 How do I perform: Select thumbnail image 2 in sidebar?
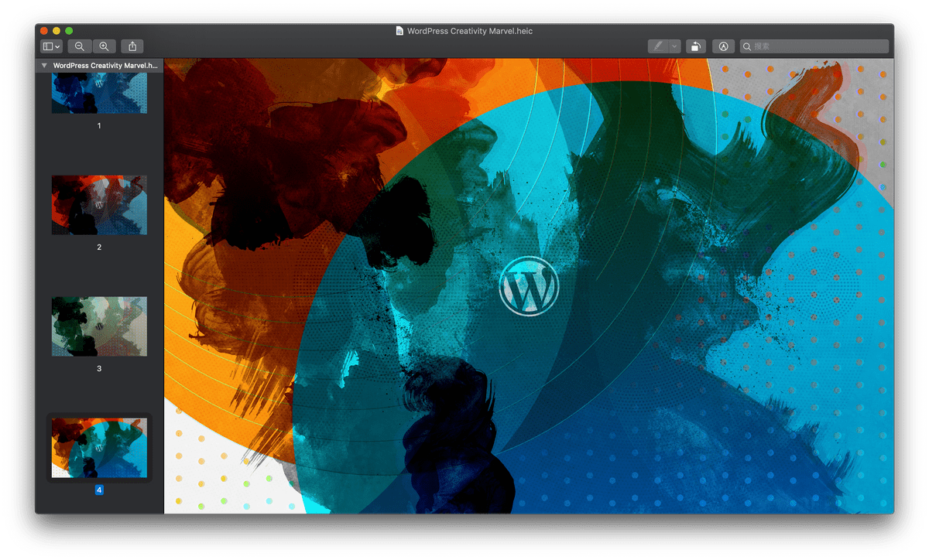[x=99, y=205]
